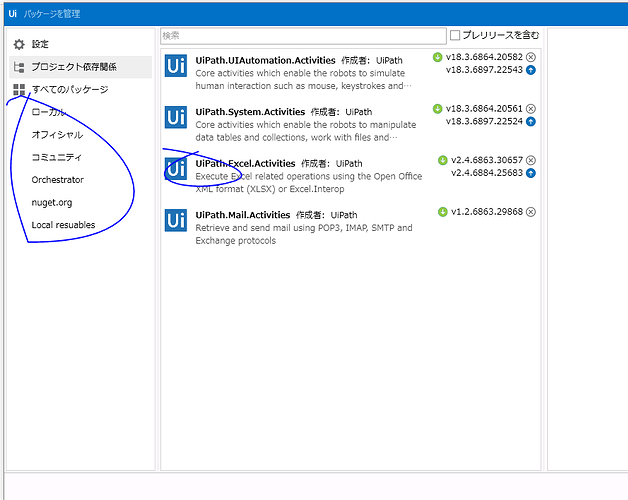Screen dimensions: 628x500
Task: Remove Excel.Activities package via its x icon
Action: pos(531,160)
